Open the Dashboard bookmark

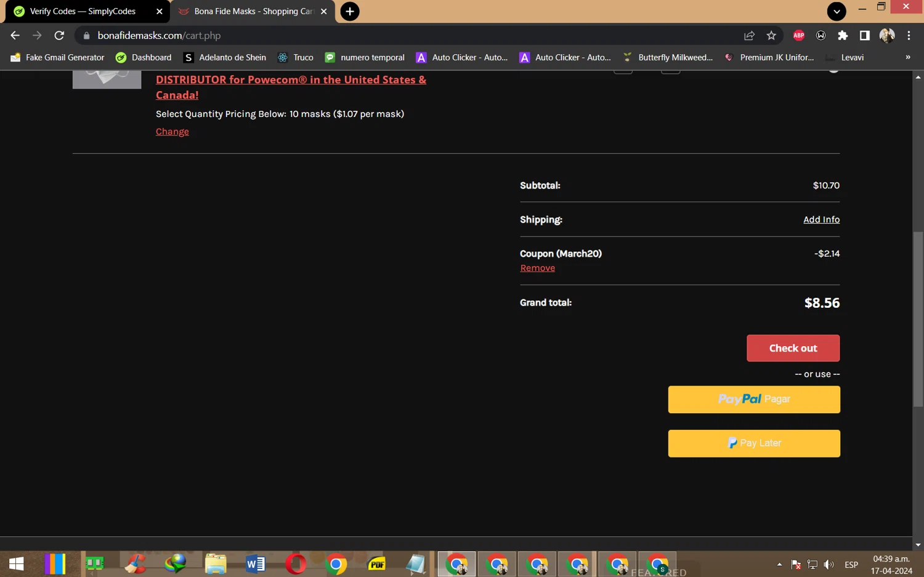pos(144,57)
